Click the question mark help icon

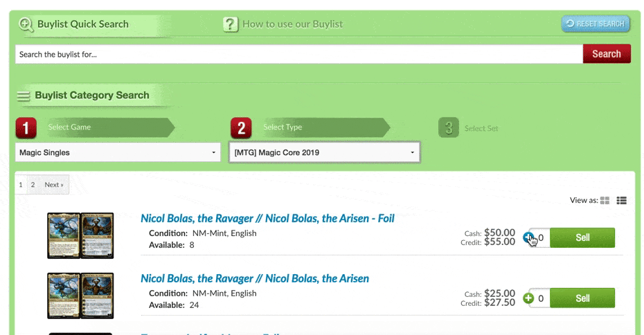[x=231, y=24]
